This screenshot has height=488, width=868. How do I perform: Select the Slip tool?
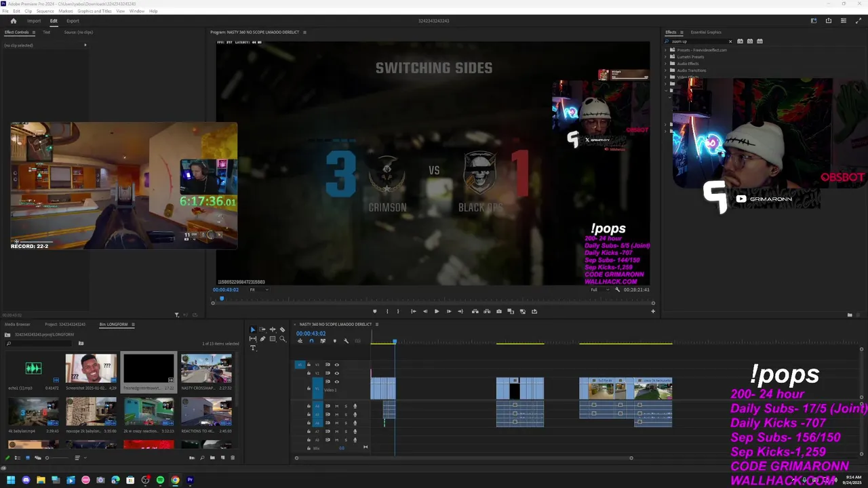coord(253,339)
